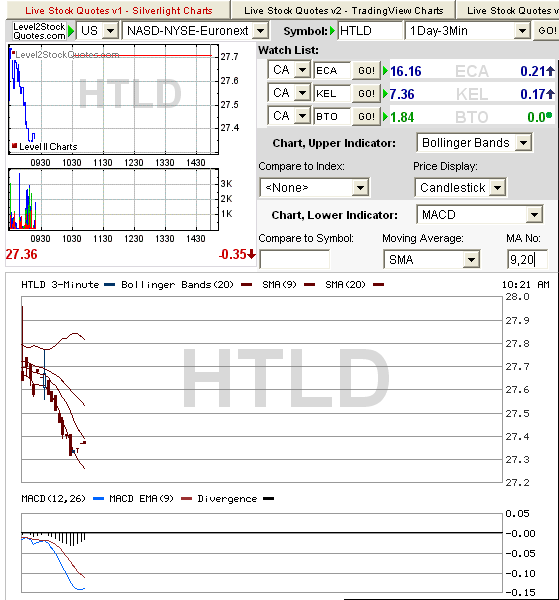The width and height of the screenshot is (559, 600).
Task: Click the green arrow next to Symbol label
Action: 332,31
